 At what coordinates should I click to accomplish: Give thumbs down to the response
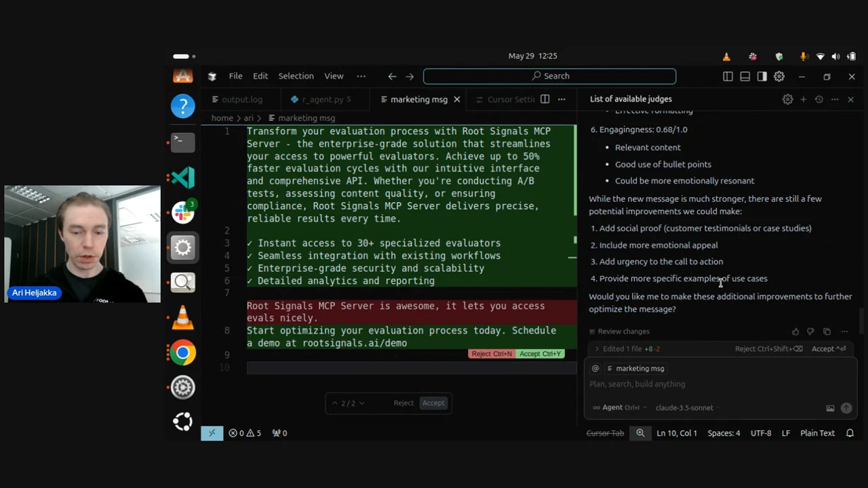(810, 331)
